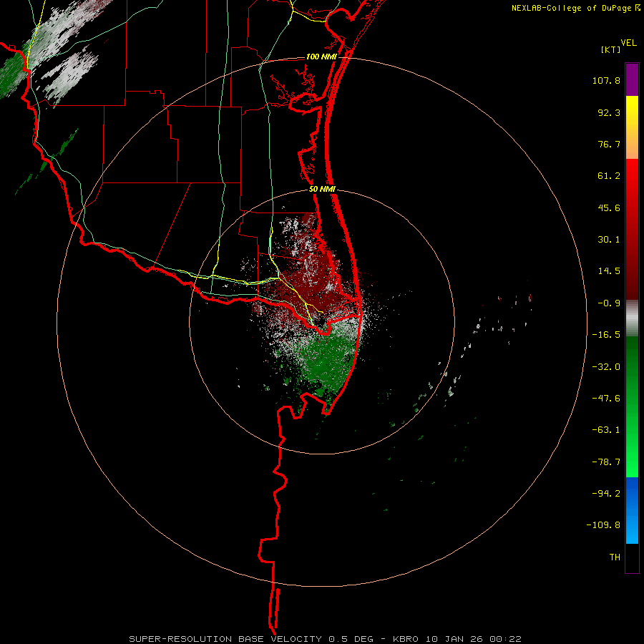Click the TH legend label
Screen dimensions: 644x644
click(x=615, y=557)
